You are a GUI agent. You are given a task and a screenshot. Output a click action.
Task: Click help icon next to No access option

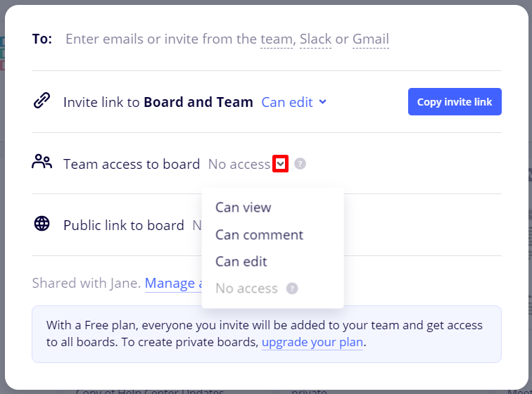292,288
